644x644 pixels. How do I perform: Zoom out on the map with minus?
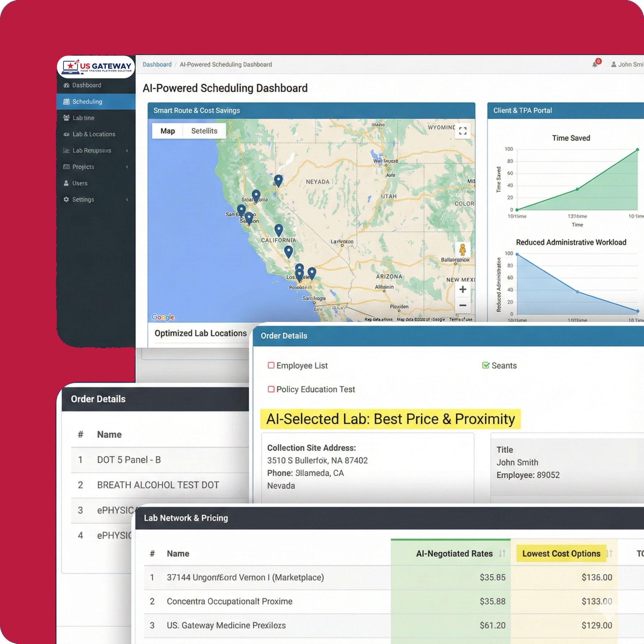coord(463,305)
